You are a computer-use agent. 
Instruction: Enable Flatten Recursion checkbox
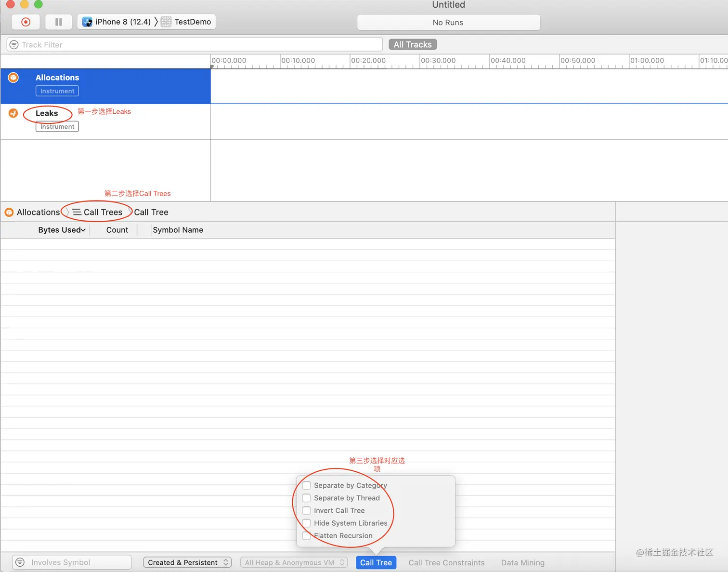pos(306,535)
